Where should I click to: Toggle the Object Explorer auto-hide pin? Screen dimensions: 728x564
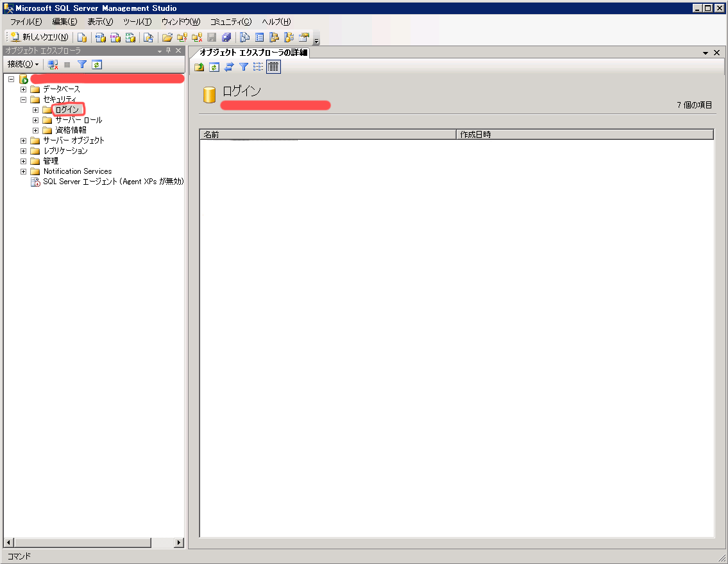tap(169, 50)
